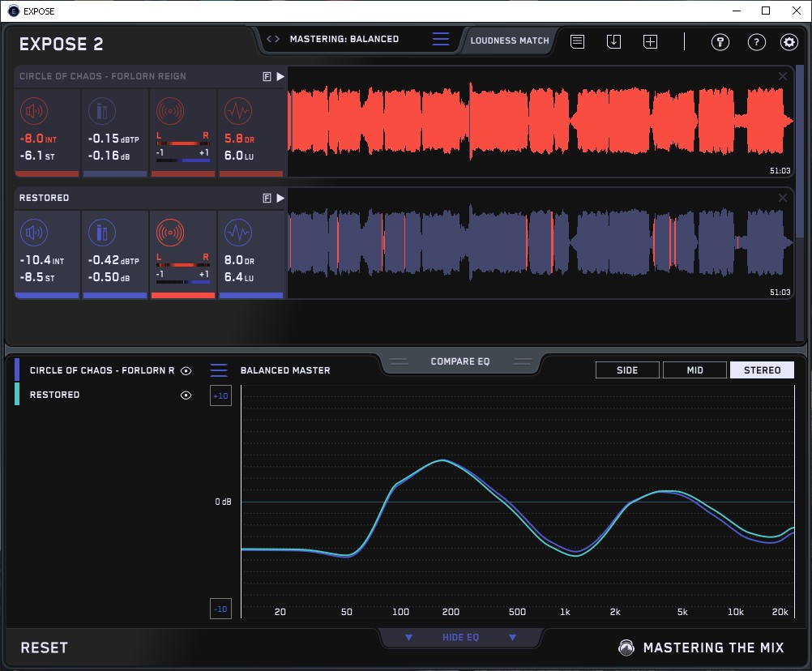Toggle Loudness Match
Viewport: 812px width, 671px height.
click(x=510, y=41)
